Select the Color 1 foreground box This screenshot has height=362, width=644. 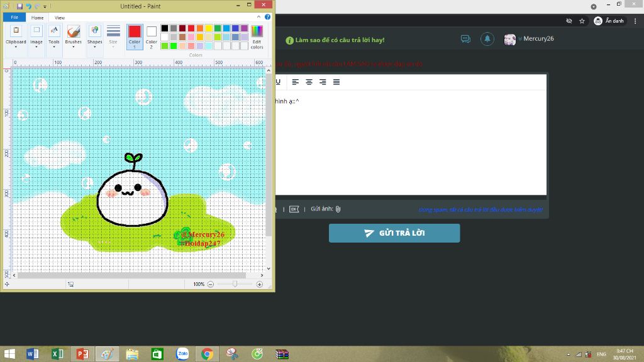pyautogui.click(x=135, y=36)
